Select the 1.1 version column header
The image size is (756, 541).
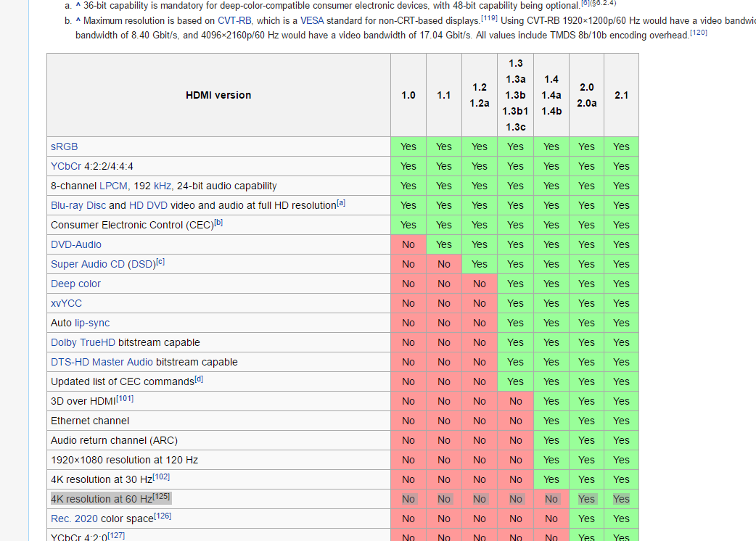(444, 96)
